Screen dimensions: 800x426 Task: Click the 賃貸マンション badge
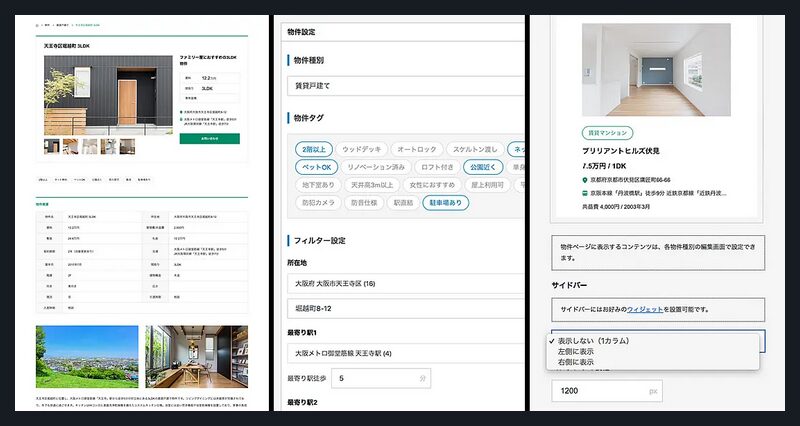606,132
